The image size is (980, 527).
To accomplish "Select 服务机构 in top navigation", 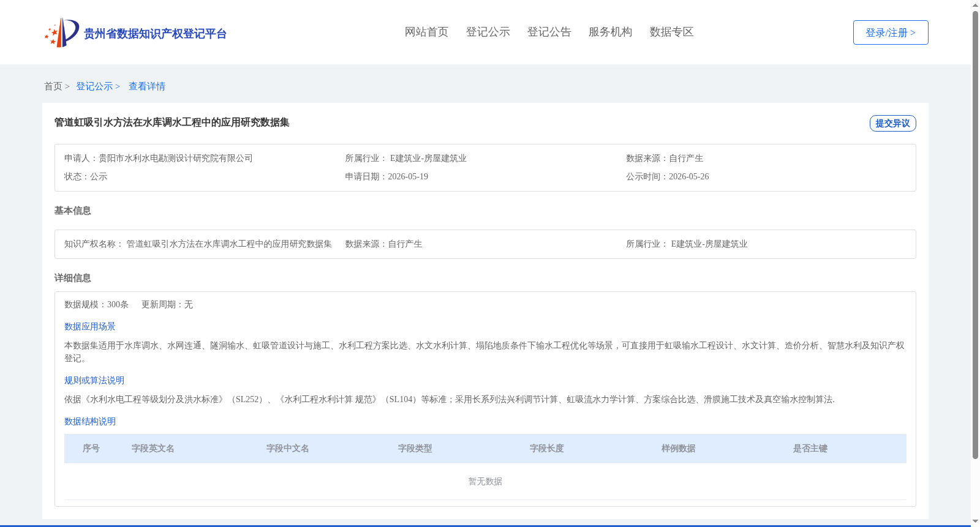I will pos(610,32).
